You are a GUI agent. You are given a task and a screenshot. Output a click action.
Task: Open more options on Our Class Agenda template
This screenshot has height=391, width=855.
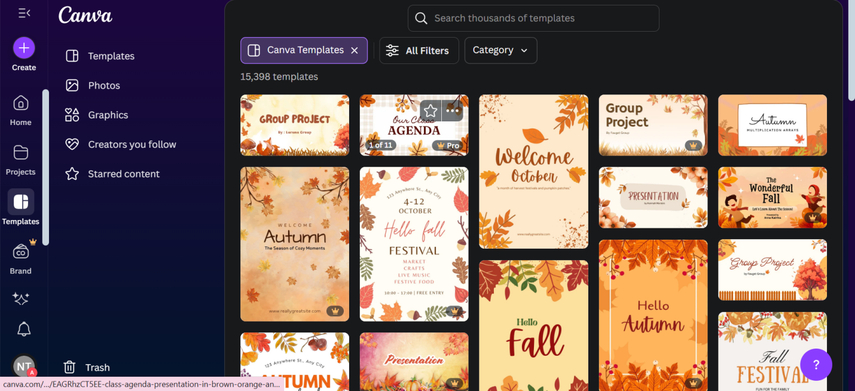(453, 111)
